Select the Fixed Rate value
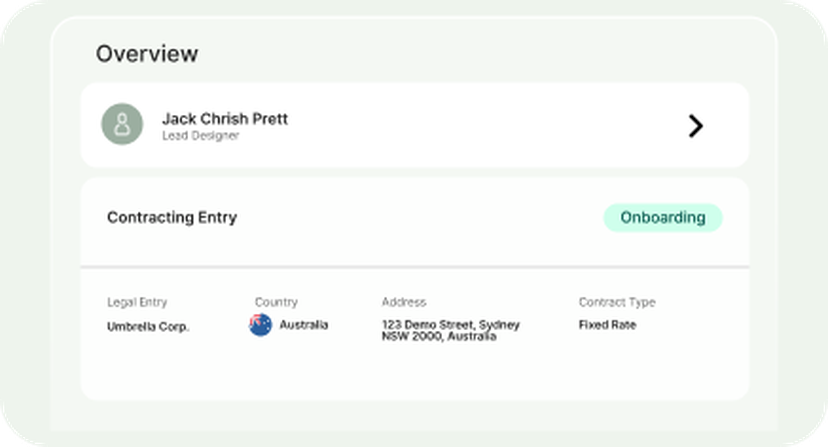This screenshot has width=828, height=447. click(607, 325)
